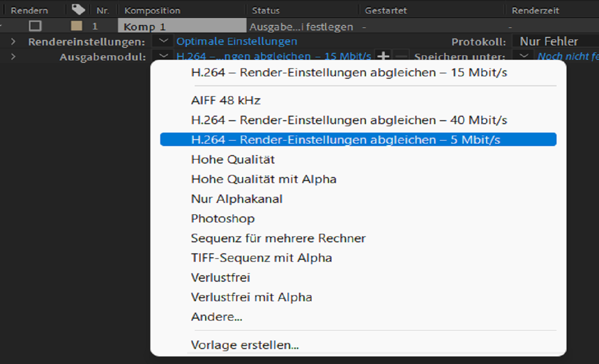Choose H.264 5 Mbit/s preset
599x364 pixels.
point(345,140)
